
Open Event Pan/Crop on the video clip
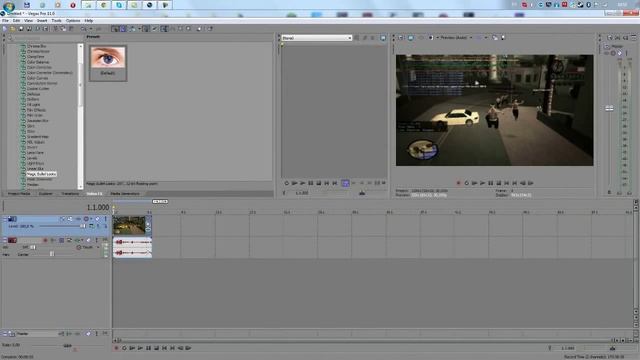click(x=148, y=223)
